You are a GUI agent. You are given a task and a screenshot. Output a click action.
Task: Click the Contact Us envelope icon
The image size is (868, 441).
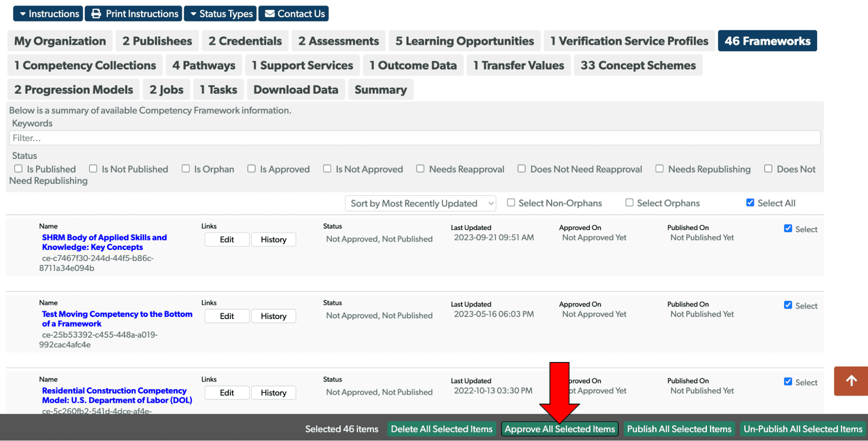point(270,13)
